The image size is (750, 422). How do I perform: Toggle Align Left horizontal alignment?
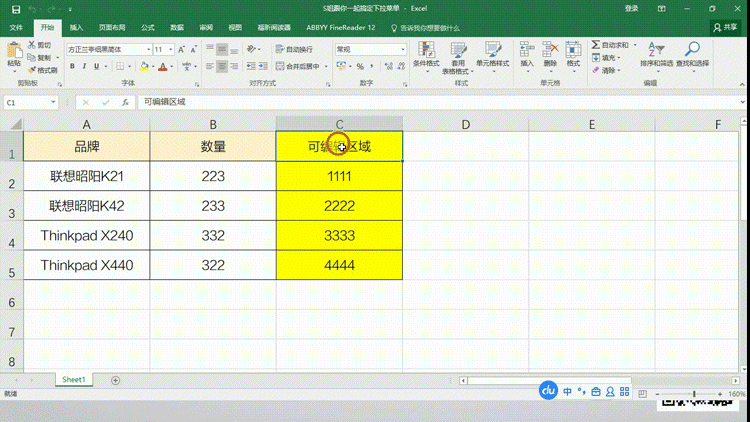210,66
